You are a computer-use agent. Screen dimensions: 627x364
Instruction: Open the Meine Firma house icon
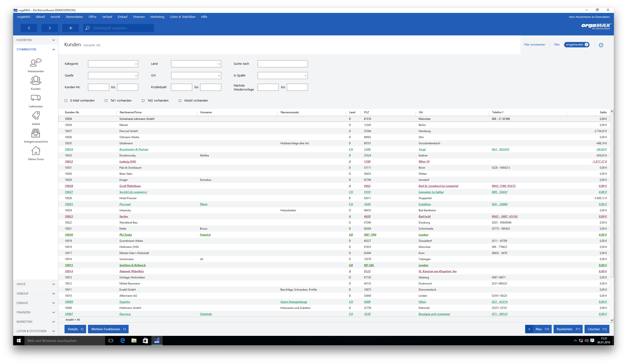[x=36, y=151]
